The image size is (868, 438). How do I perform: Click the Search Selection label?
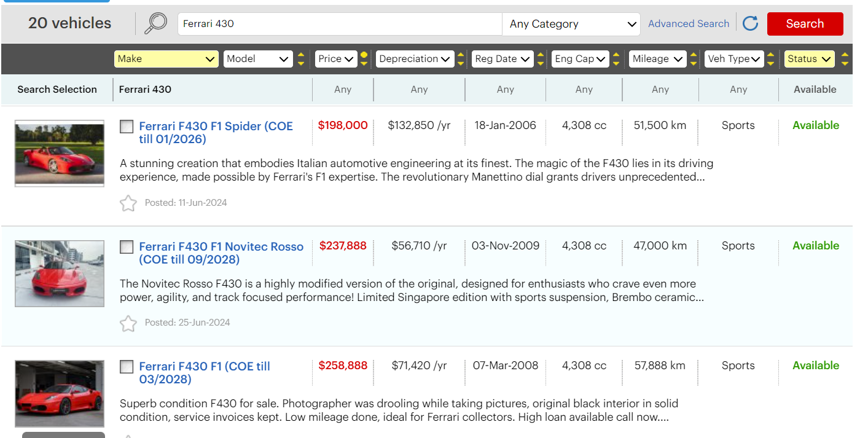[57, 90]
